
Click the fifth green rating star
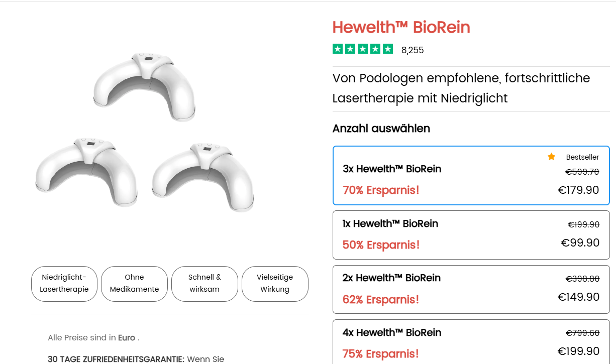point(388,49)
